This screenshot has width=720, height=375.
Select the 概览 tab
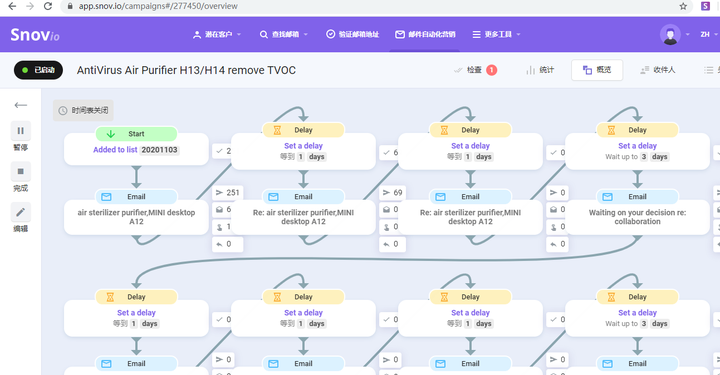[597, 70]
